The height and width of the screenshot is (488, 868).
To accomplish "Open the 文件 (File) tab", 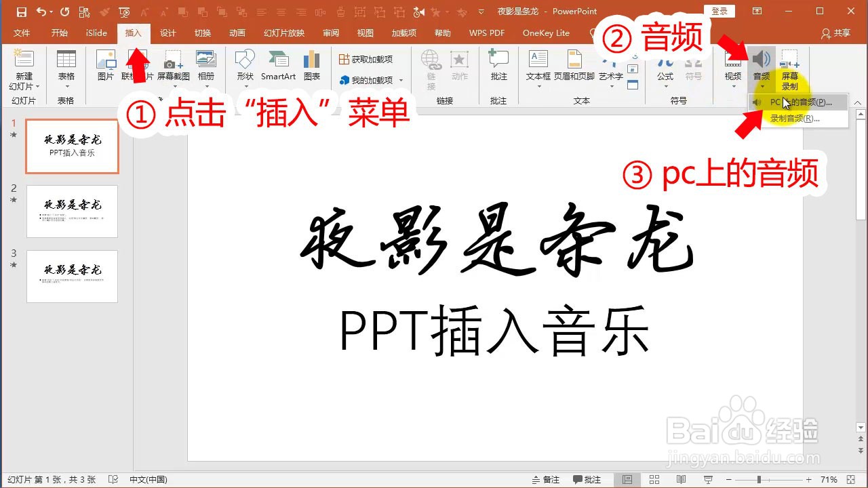I will (22, 33).
